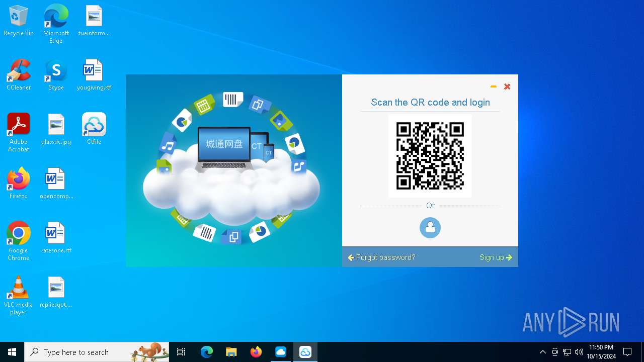This screenshot has width=644, height=362.
Task: Select the active Ctfile taskbar button
Action: (305, 352)
